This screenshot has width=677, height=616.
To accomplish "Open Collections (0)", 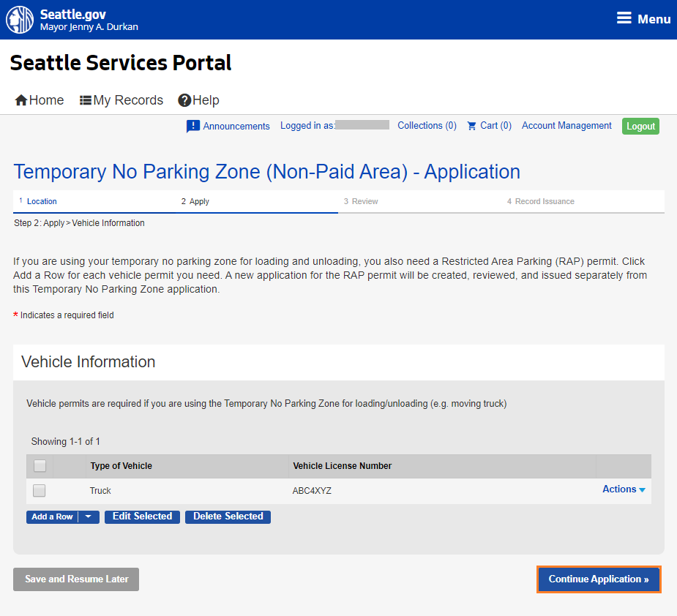I will (x=427, y=126).
